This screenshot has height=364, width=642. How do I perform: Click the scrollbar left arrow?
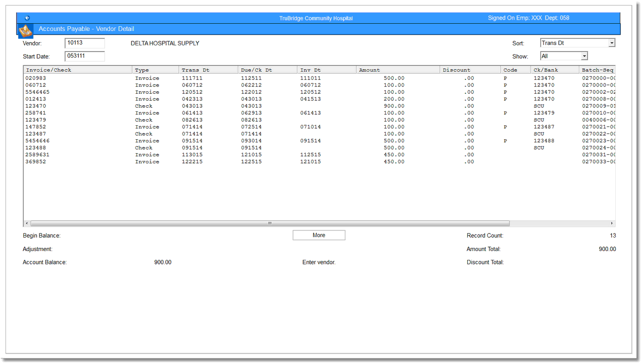coord(27,223)
